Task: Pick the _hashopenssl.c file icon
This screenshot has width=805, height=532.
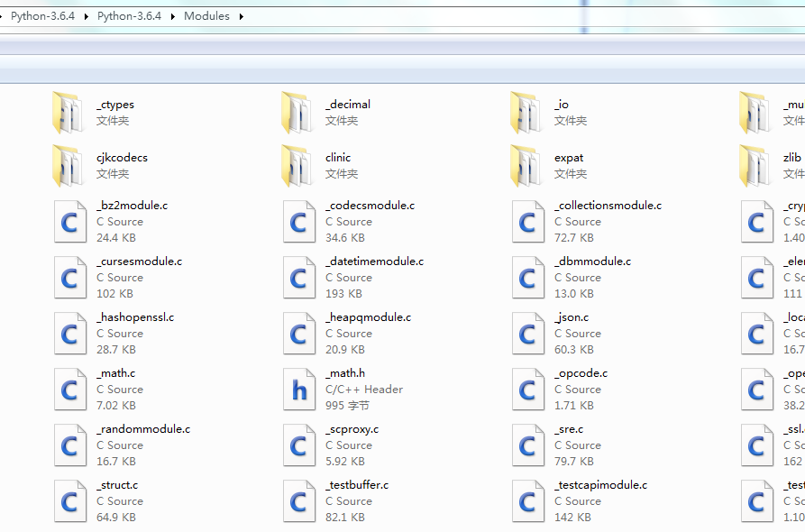Action: 70,334
